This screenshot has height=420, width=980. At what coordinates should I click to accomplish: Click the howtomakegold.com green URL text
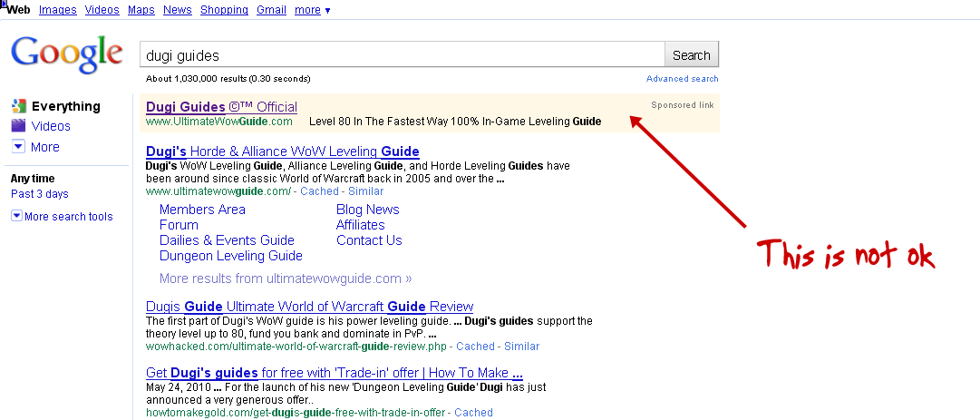tap(295, 413)
